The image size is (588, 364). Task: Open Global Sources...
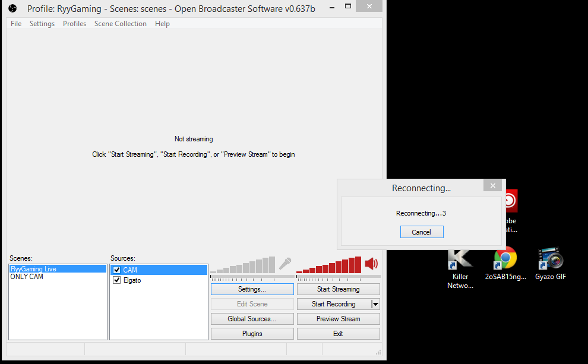tap(252, 319)
